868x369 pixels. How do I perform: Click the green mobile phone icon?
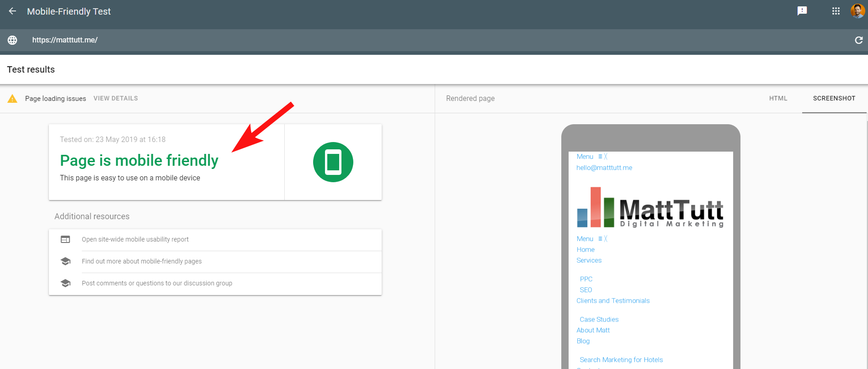coord(333,162)
